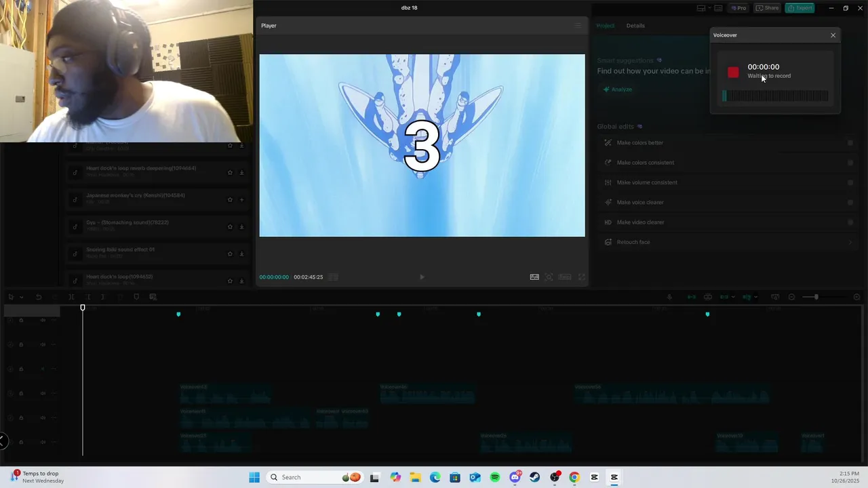Favorite Japanese monkey's cry sound

tap(230, 200)
